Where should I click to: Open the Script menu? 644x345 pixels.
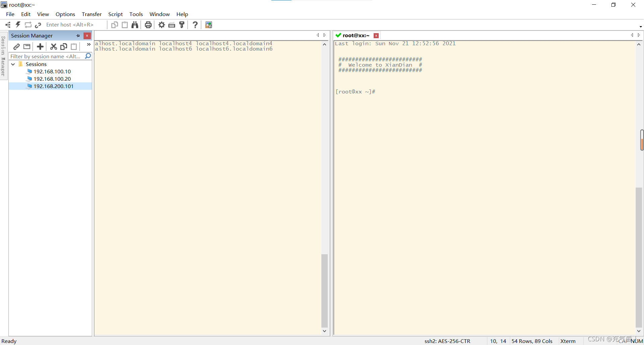point(115,14)
